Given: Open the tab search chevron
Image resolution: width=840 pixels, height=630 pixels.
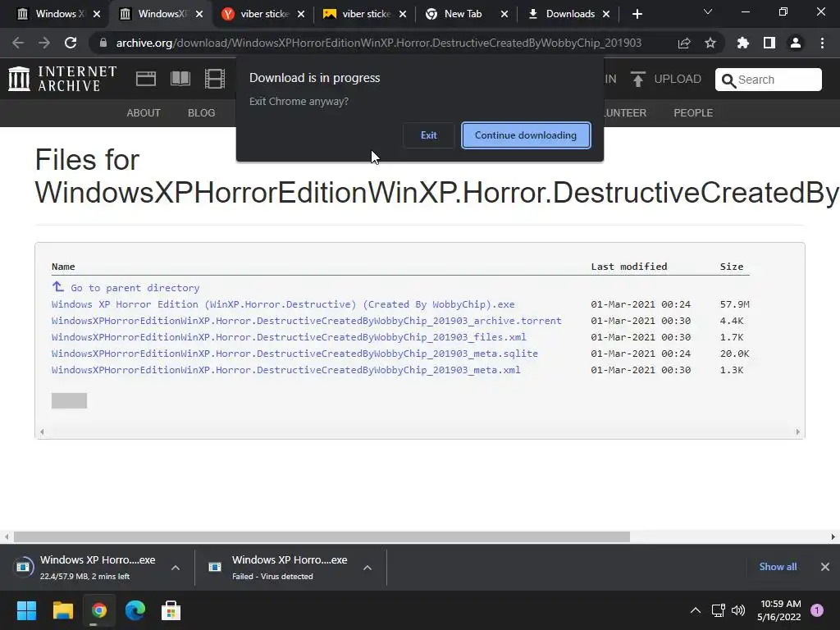Looking at the screenshot, I should coord(708,11).
